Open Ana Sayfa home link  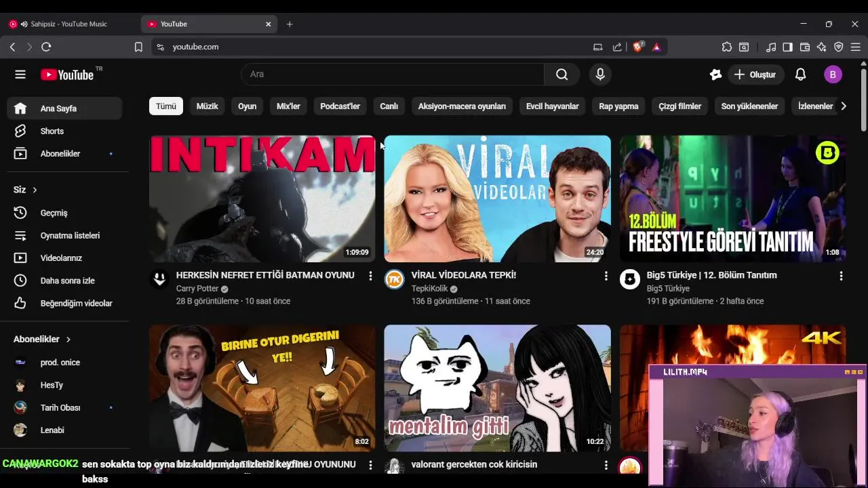[64, 108]
